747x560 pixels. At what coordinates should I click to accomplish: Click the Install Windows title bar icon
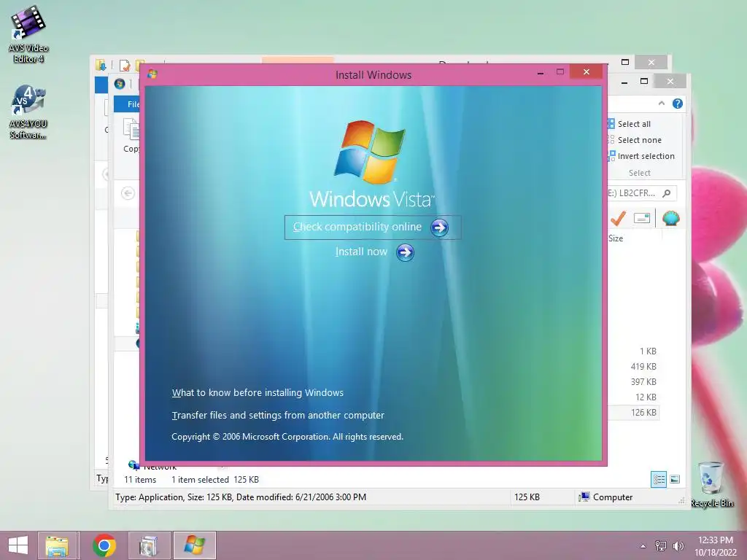point(152,74)
